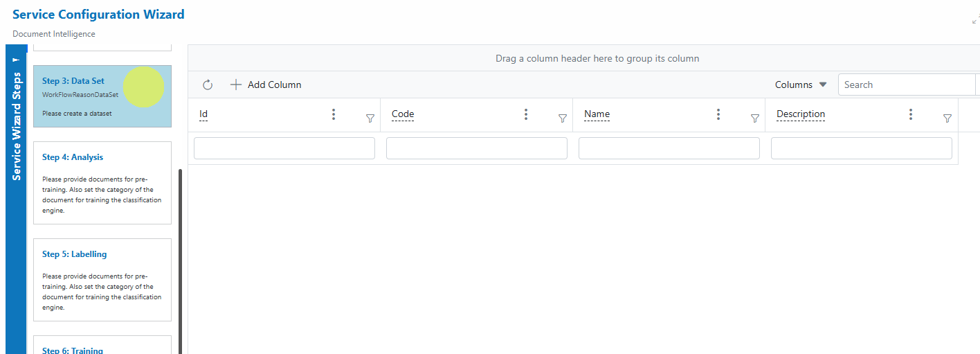Screen dimensions: 980x354
Task: Click the Name column filter funnel icon
Action: (x=755, y=118)
